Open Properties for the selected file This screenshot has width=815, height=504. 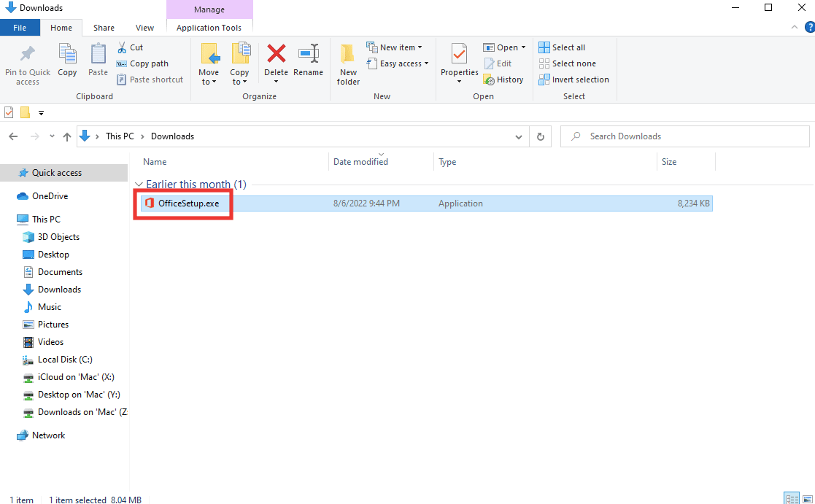[x=459, y=64]
